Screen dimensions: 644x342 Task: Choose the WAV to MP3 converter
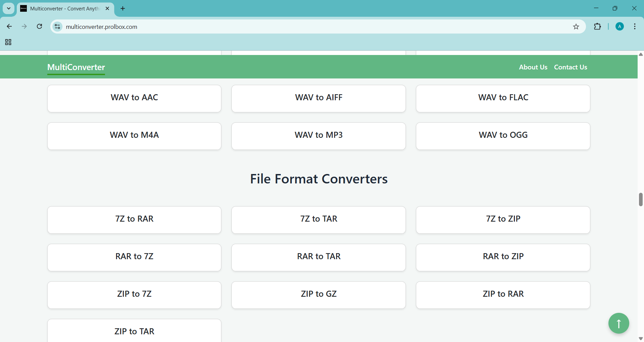[x=318, y=136]
